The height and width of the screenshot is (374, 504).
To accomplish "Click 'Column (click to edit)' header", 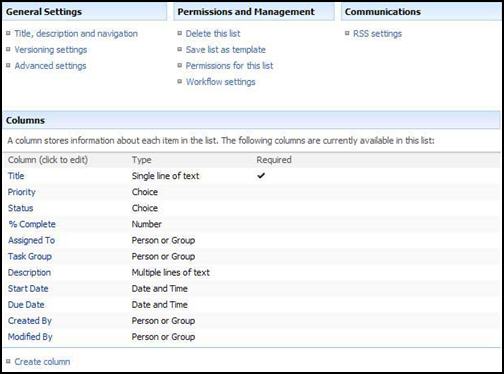I will click(48, 160).
